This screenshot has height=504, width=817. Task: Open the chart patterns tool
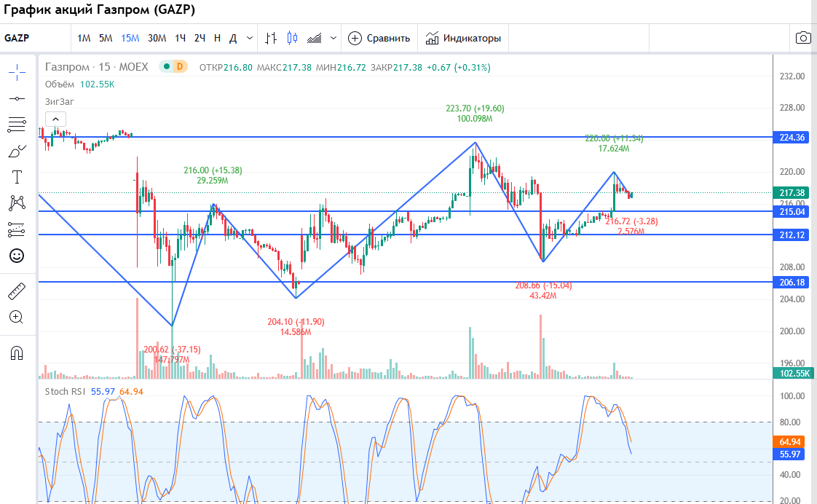(x=17, y=202)
